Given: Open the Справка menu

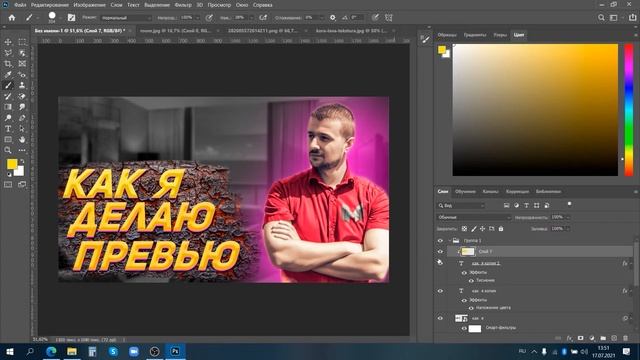Looking at the screenshot, I should click(x=262, y=5).
